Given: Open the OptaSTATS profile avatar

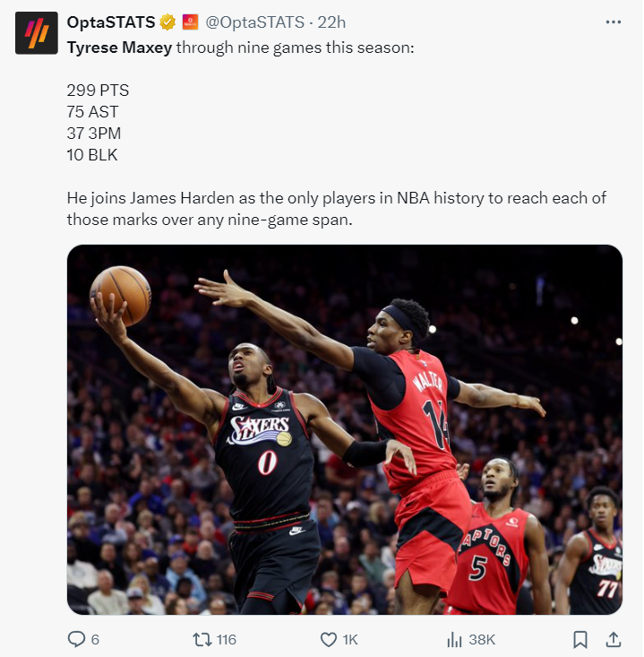Looking at the screenshot, I should (x=37, y=33).
